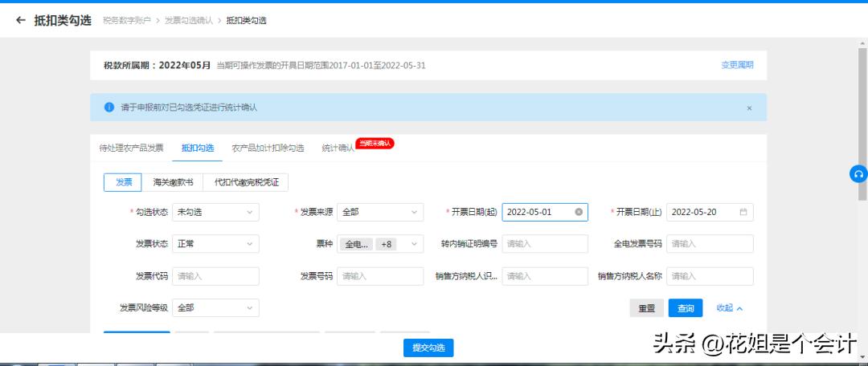Click the 重置 button
Viewport: 868px width, 366px height.
click(646, 308)
